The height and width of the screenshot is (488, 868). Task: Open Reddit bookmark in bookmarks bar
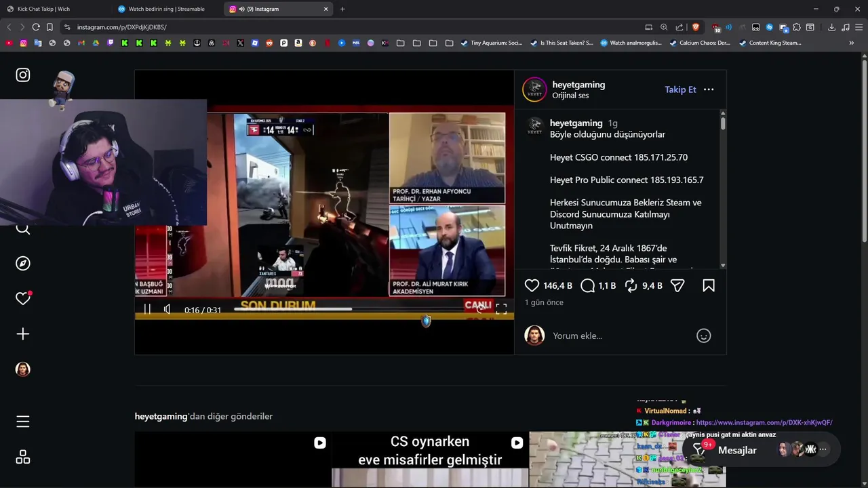[x=269, y=43]
